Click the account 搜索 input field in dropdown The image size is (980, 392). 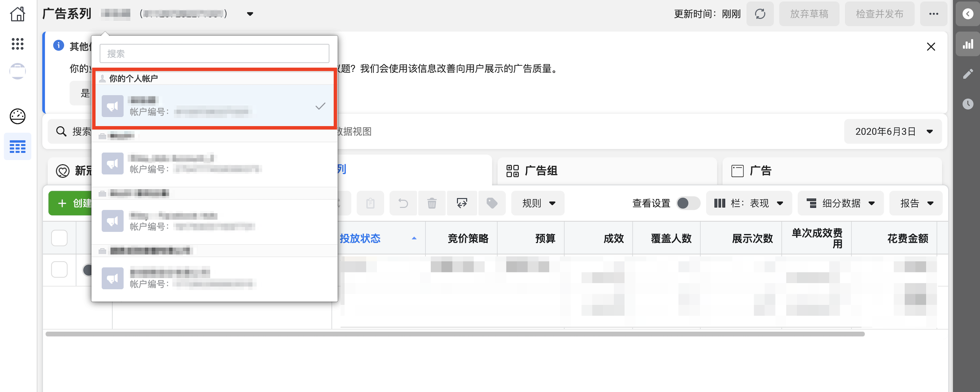[x=214, y=53]
